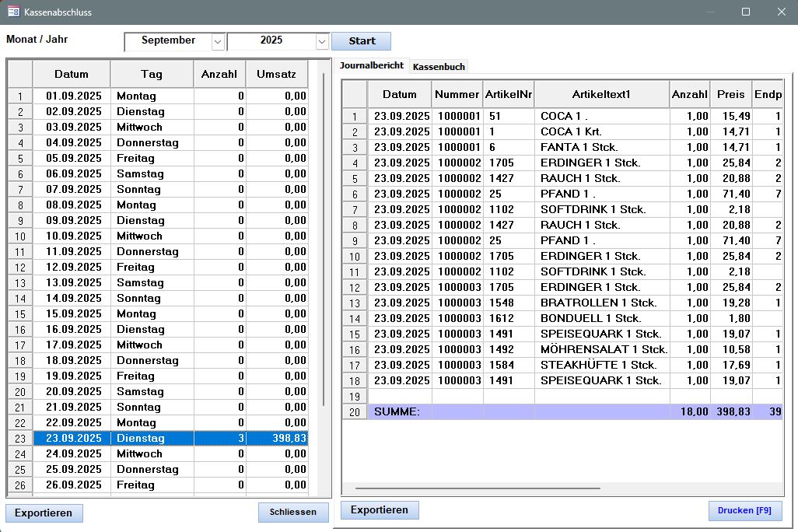Open the month dropdown showing September
Image resolution: width=798 pixels, height=532 pixels.
point(217,41)
